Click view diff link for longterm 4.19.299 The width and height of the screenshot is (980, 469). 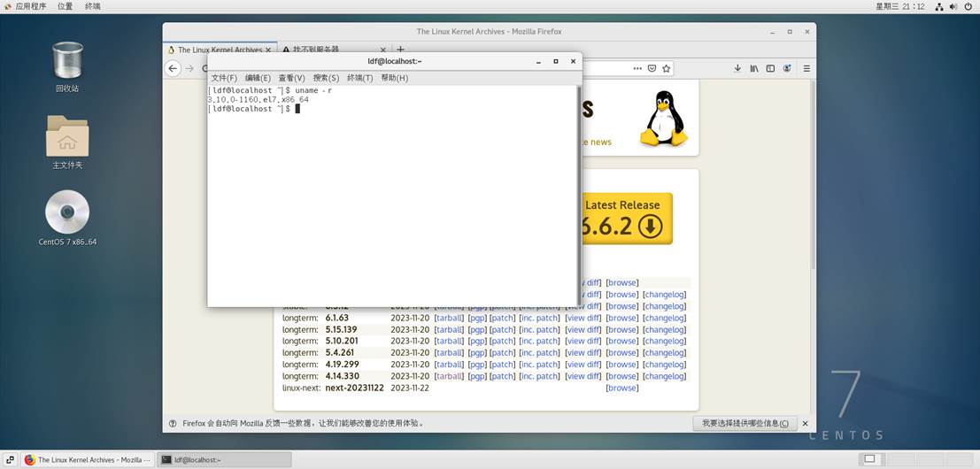(x=583, y=365)
